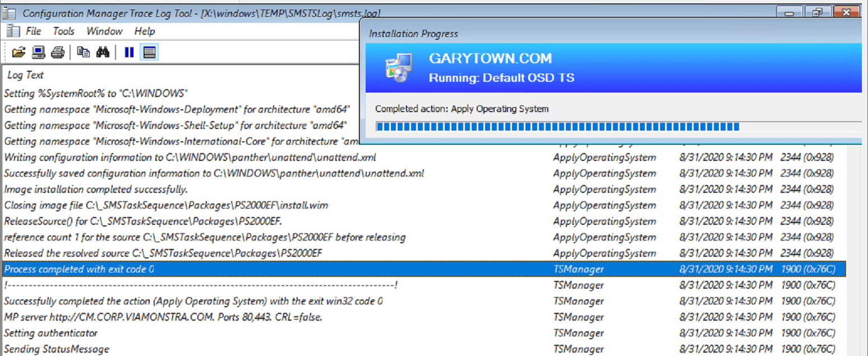Pause log auto-scrolling

(x=128, y=52)
